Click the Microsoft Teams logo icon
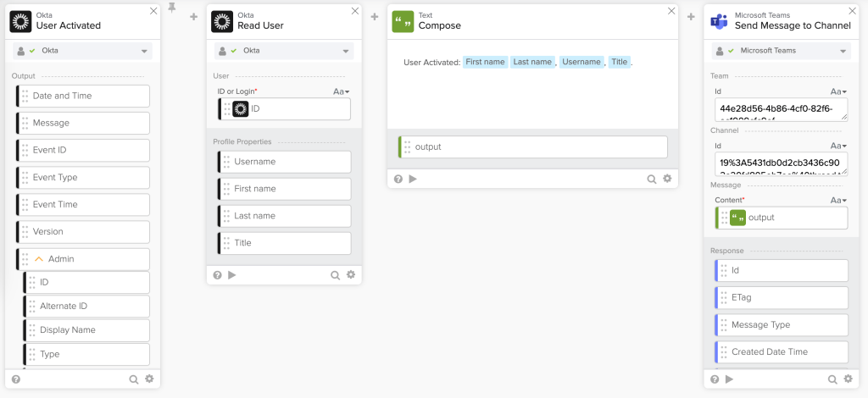The width and height of the screenshot is (868, 398). pyautogui.click(x=719, y=21)
